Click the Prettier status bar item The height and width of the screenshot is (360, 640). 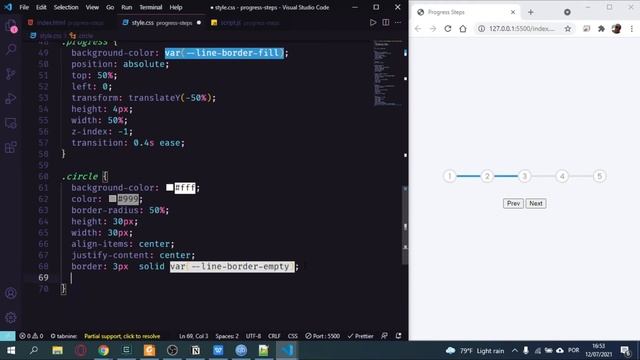(x=360, y=336)
